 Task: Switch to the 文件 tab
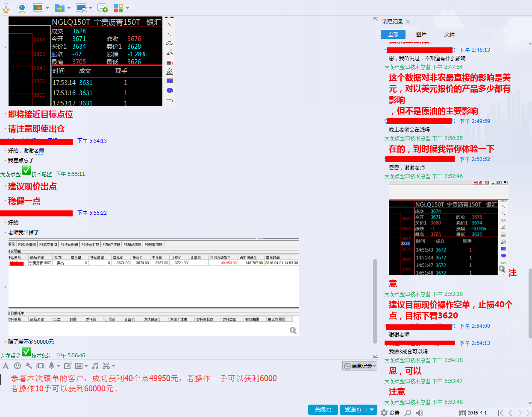point(450,35)
